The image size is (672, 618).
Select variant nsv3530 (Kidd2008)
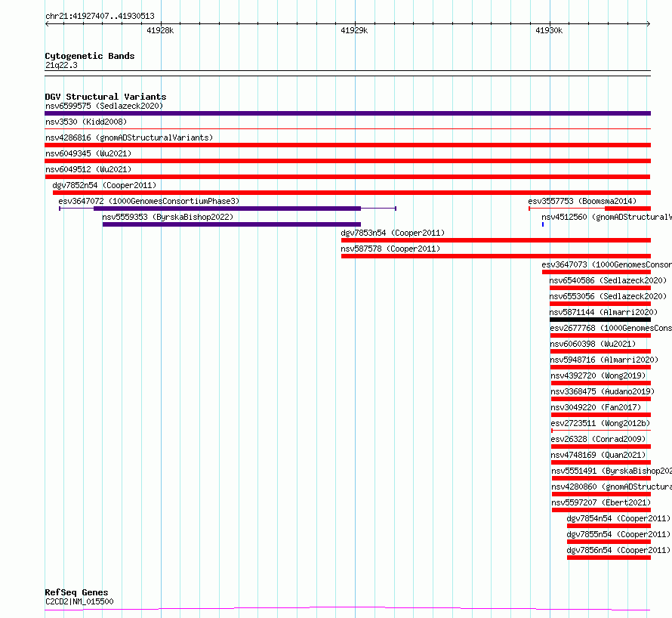[86, 122]
